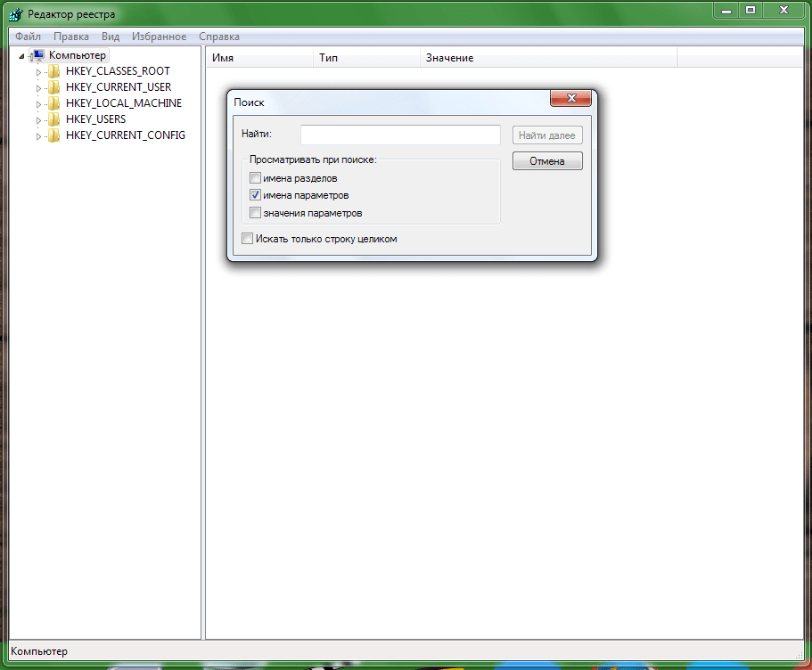Select the HKEY_CURRENT_USER label

point(119,87)
